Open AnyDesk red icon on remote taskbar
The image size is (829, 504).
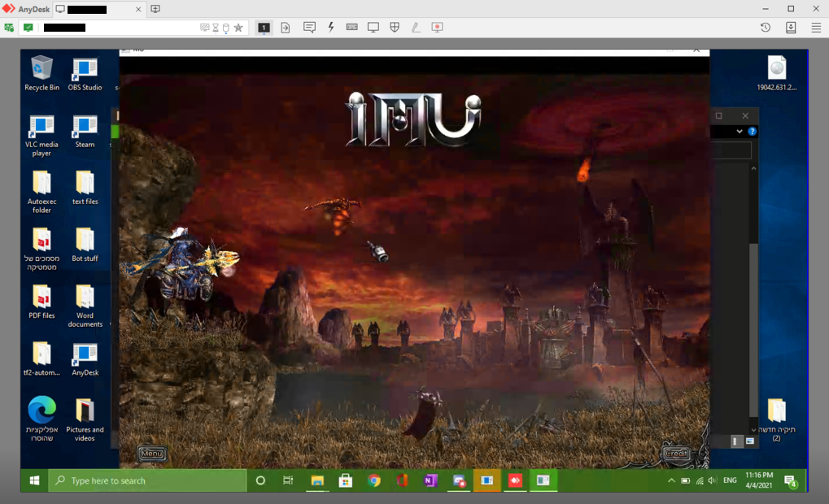(515, 480)
